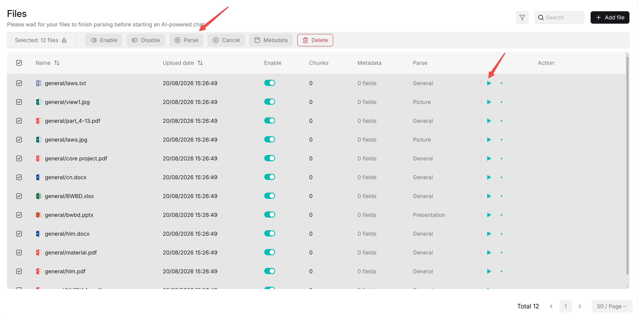
Task: Open 0 fields metadata for general/hlm.docx
Action: point(367,234)
